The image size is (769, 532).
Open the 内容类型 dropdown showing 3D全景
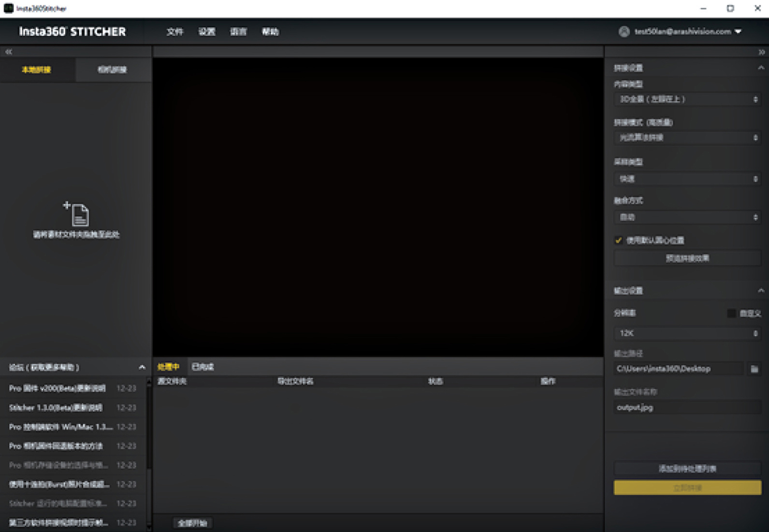687,99
